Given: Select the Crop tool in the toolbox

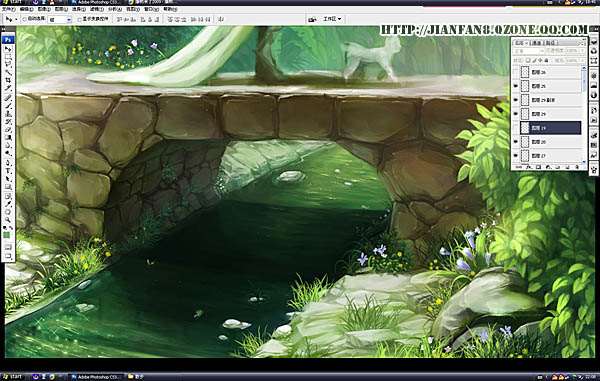Looking at the screenshot, I should pos(8,80).
